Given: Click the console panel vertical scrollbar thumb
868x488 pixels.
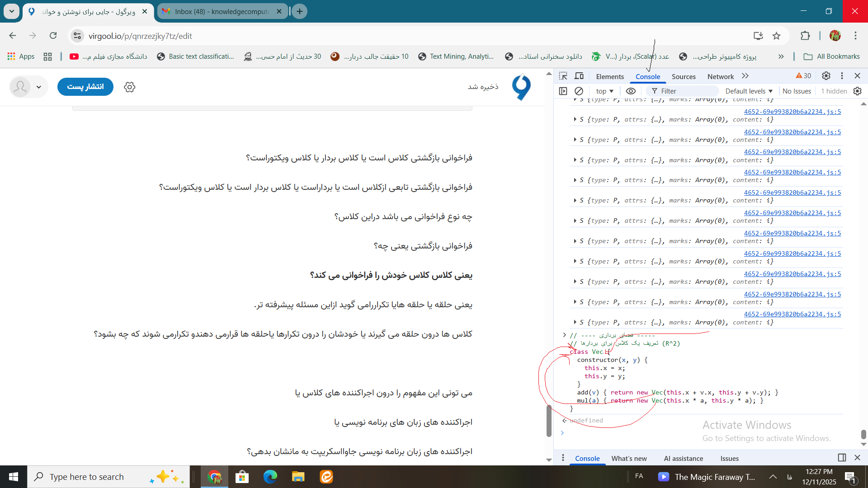Looking at the screenshot, I should pos(863,434).
